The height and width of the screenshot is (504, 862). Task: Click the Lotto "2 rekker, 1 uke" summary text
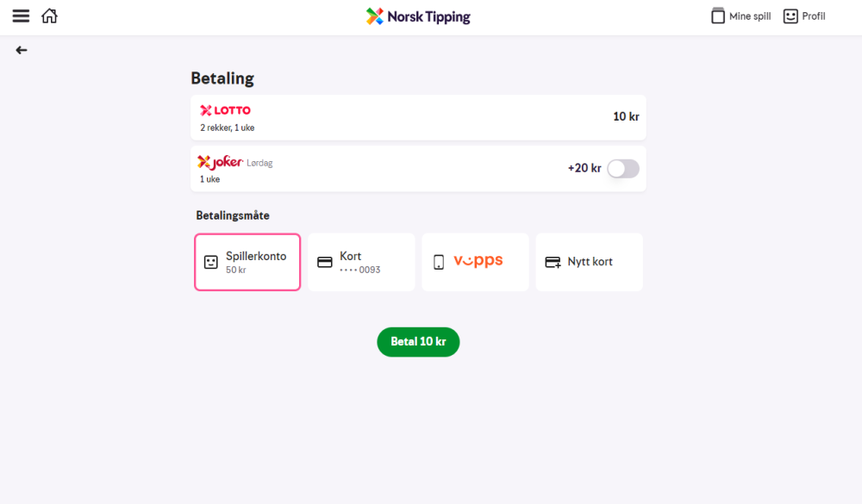(x=228, y=128)
